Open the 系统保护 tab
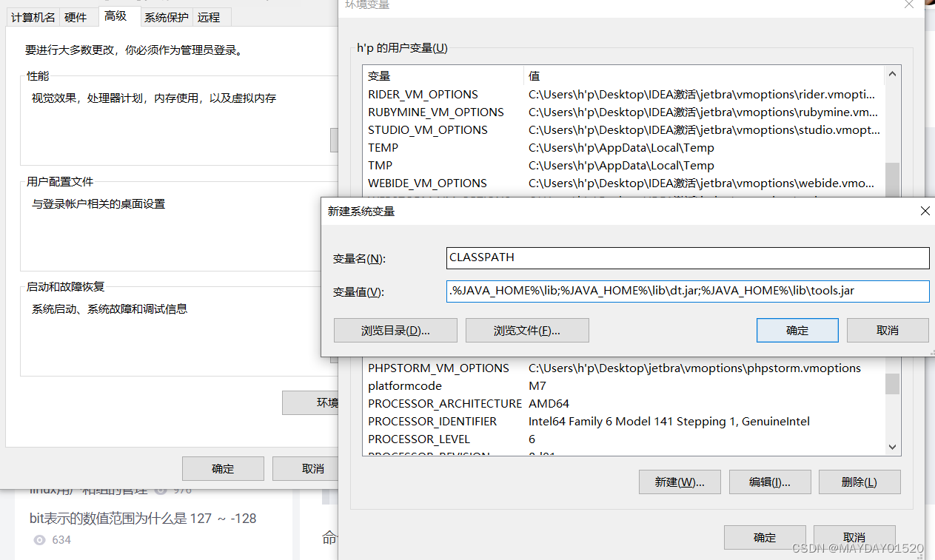Screen dimensions: 935x560 (166, 17)
